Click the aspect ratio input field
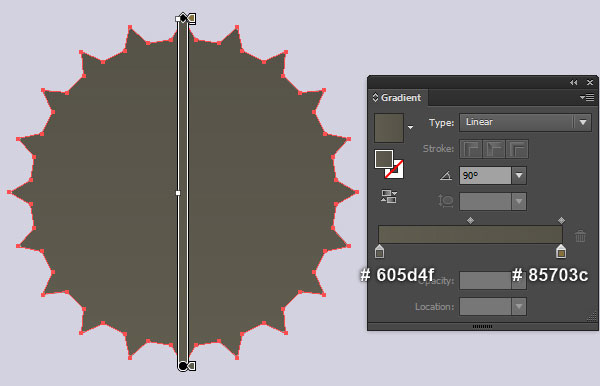 pyautogui.click(x=485, y=202)
